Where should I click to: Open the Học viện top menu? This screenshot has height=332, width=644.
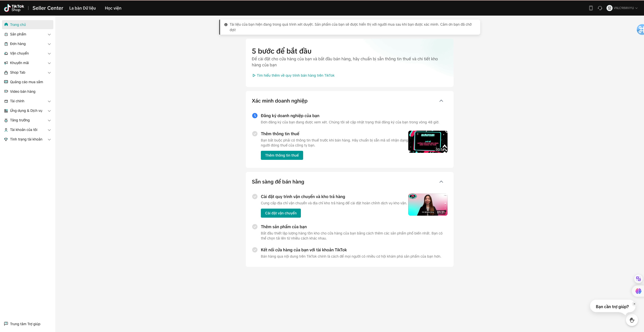[x=113, y=8]
